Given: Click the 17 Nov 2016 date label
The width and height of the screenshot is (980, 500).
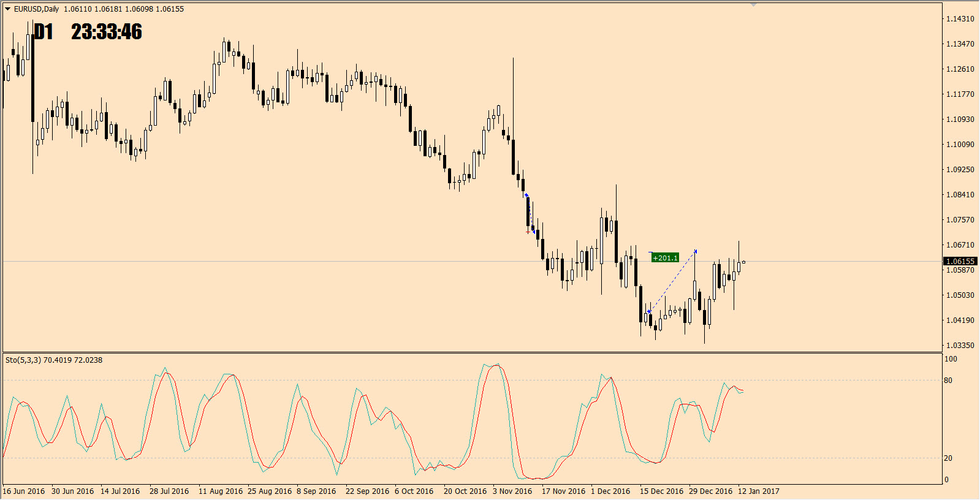Looking at the screenshot, I should 564,491.
